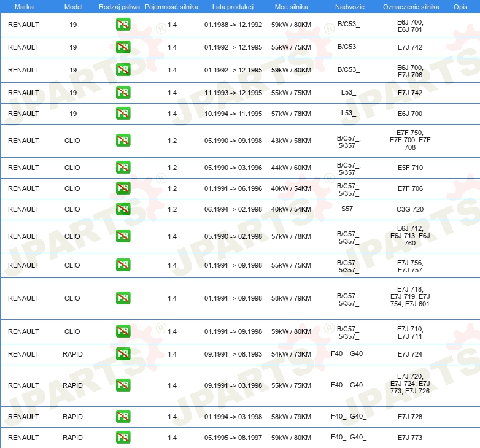
Task: Select the date 01.1991 -> 06.1996
Action: [x=233, y=188]
